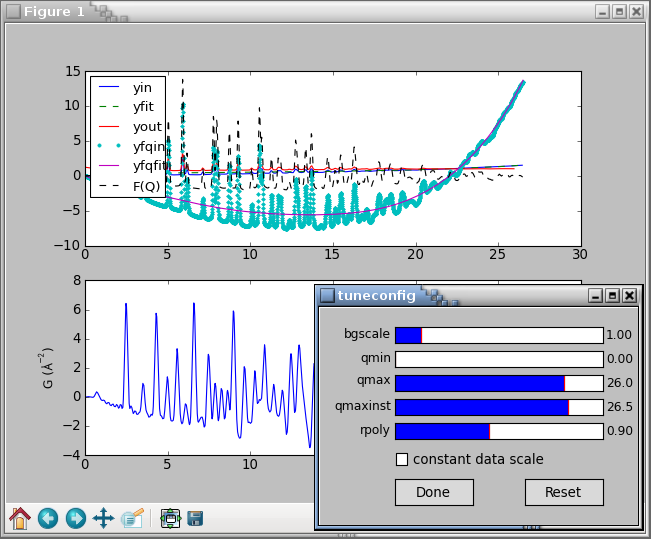Close the tuneconfig dialog window

(x=629, y=295)
